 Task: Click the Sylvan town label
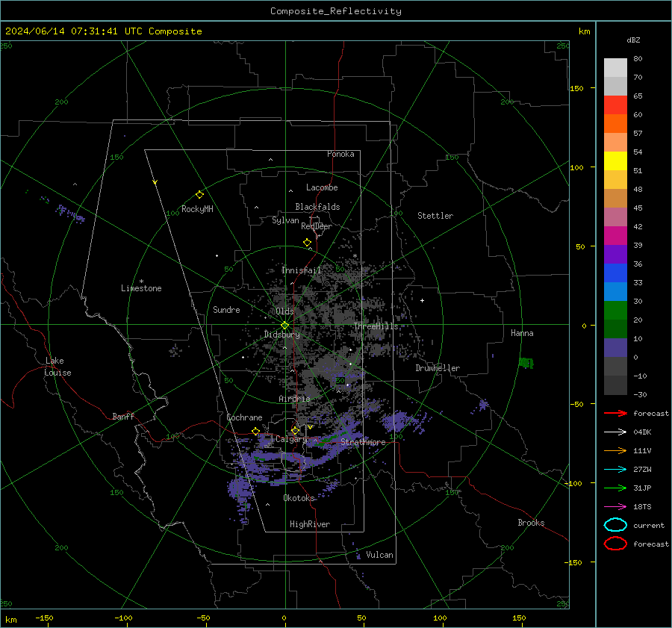pos(285,220)
